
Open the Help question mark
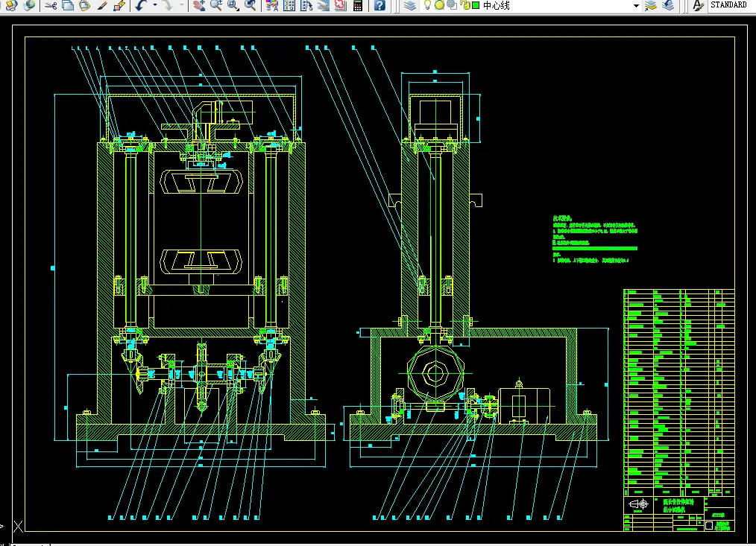(380, 5)
